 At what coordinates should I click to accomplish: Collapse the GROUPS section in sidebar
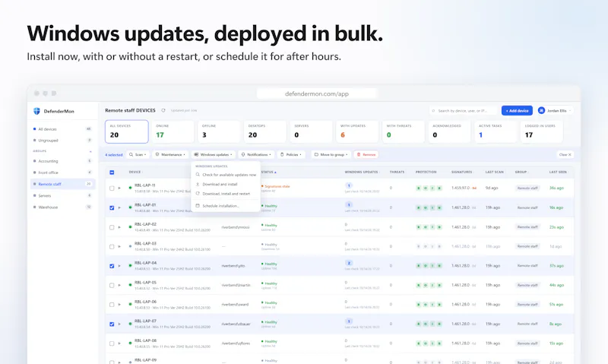click(90, 151)
